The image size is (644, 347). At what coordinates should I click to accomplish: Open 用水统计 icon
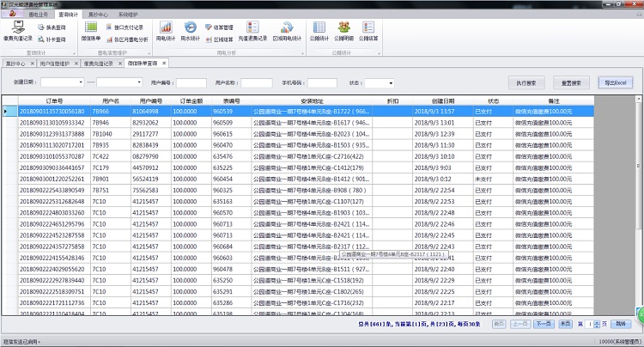point(190,31)
